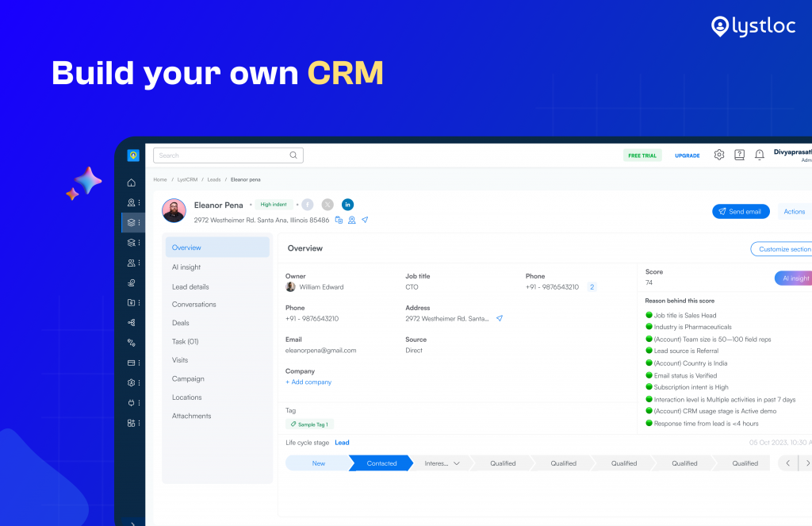Open the Conversations tab
812x526 pixels.
194,304
